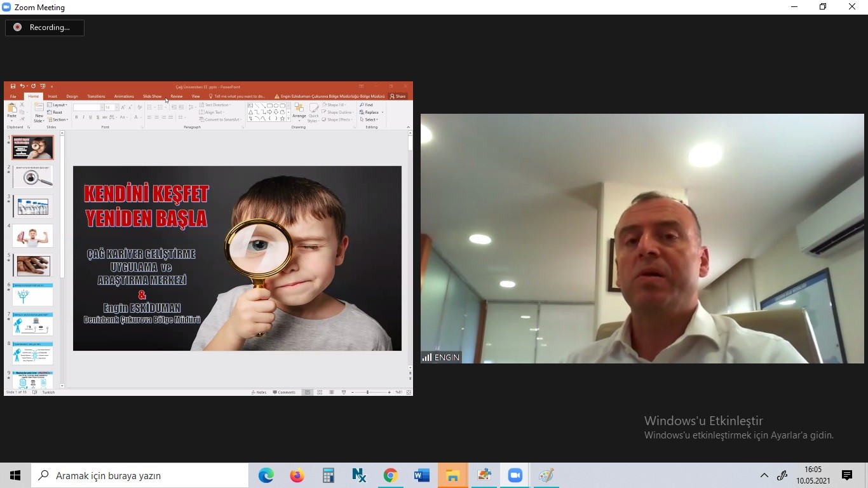Click Increase Font Size icon
This screenshot has width=868, height=488.
pos(123,107)
